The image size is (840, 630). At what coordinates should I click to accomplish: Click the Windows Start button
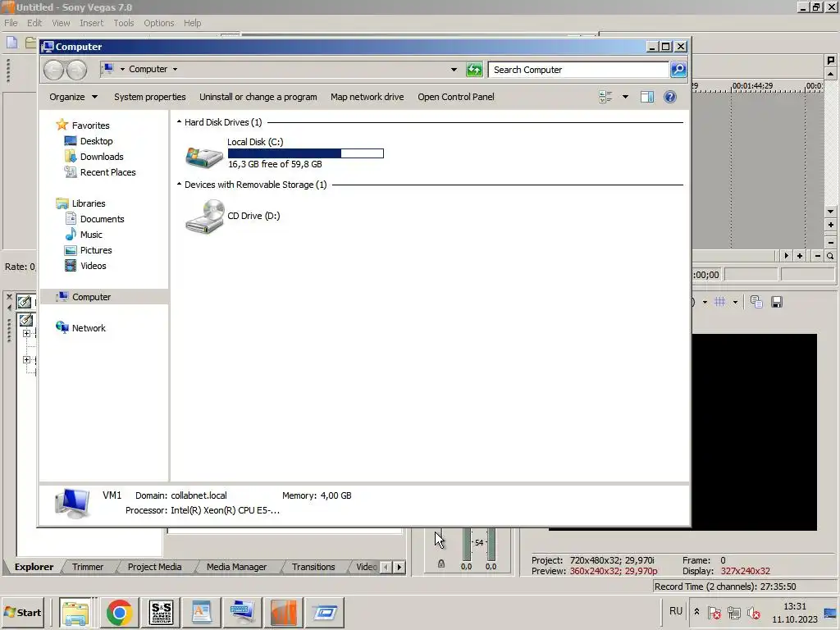[x=22, y=612]
